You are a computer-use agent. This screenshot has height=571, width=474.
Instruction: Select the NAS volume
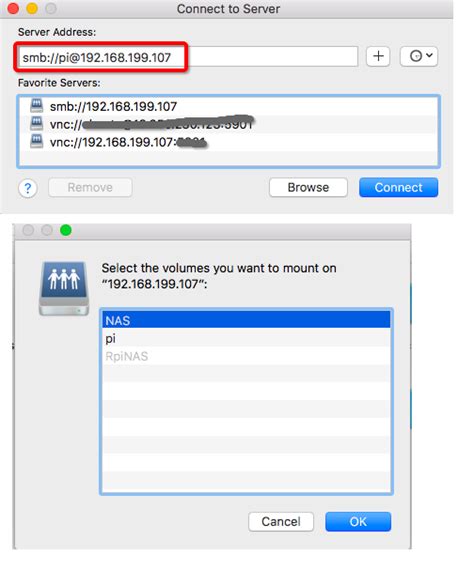[246, 320]
